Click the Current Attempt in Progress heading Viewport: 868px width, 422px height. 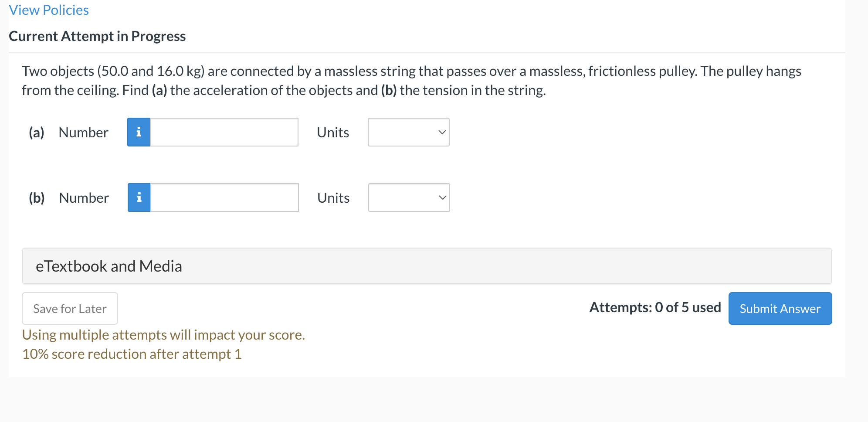[x=97, y=36]
